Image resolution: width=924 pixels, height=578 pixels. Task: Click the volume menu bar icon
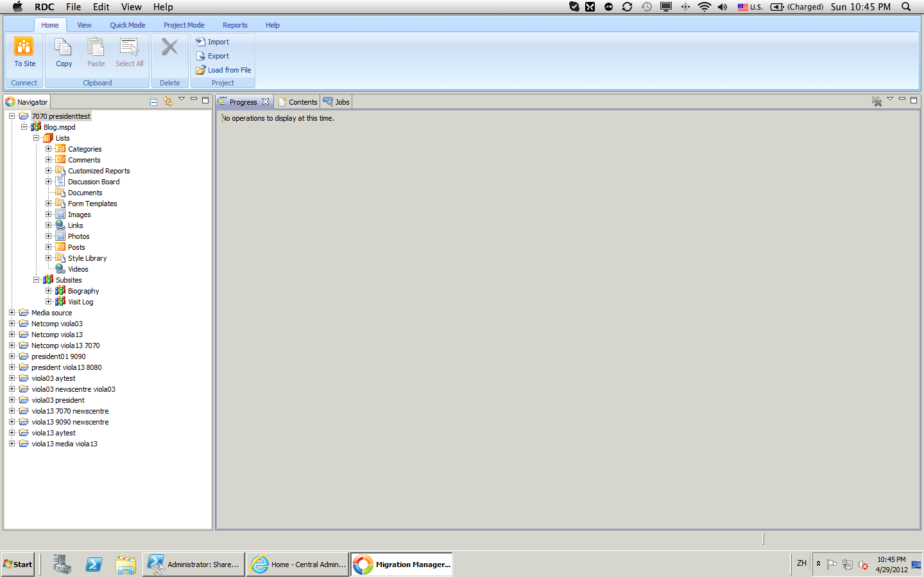coord(723,7)
